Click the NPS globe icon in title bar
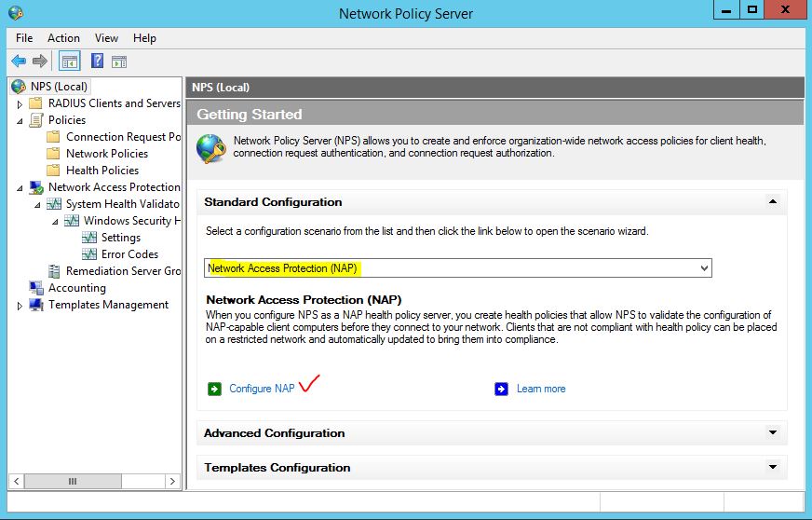 point(16,13)
